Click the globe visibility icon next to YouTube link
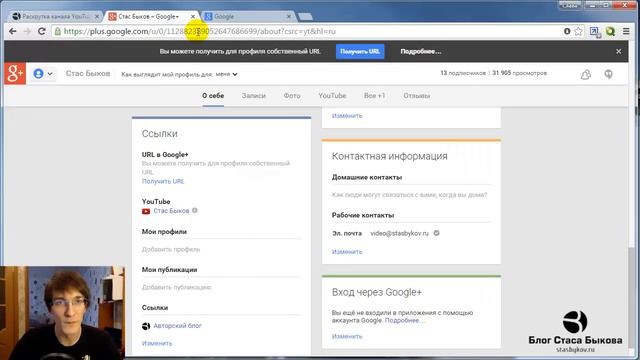Viewport: 640px width, 360px height. (x=195, y=211)
